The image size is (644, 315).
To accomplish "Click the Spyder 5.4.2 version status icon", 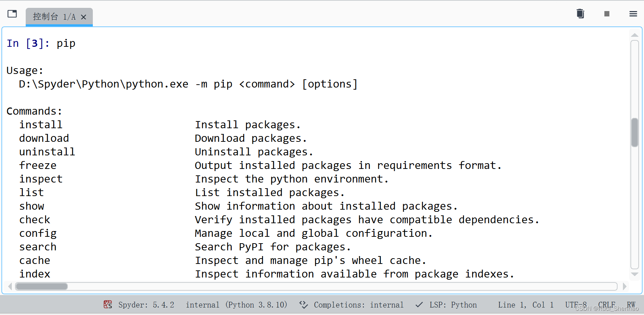I will (108, 305).
